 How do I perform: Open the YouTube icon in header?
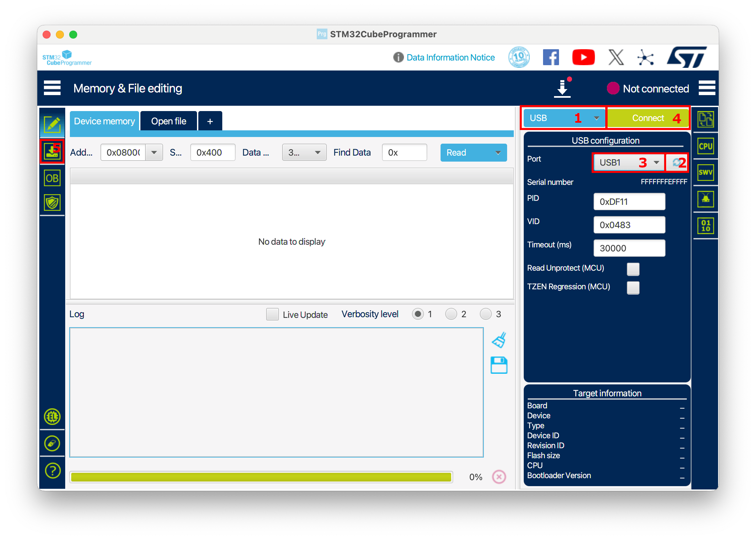tap(583, 57)
